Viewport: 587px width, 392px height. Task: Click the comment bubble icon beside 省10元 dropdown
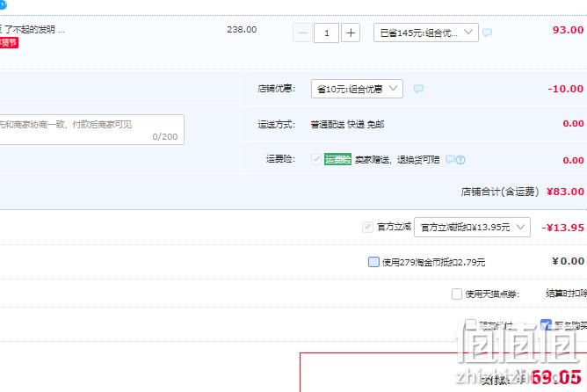pos(418,89)
